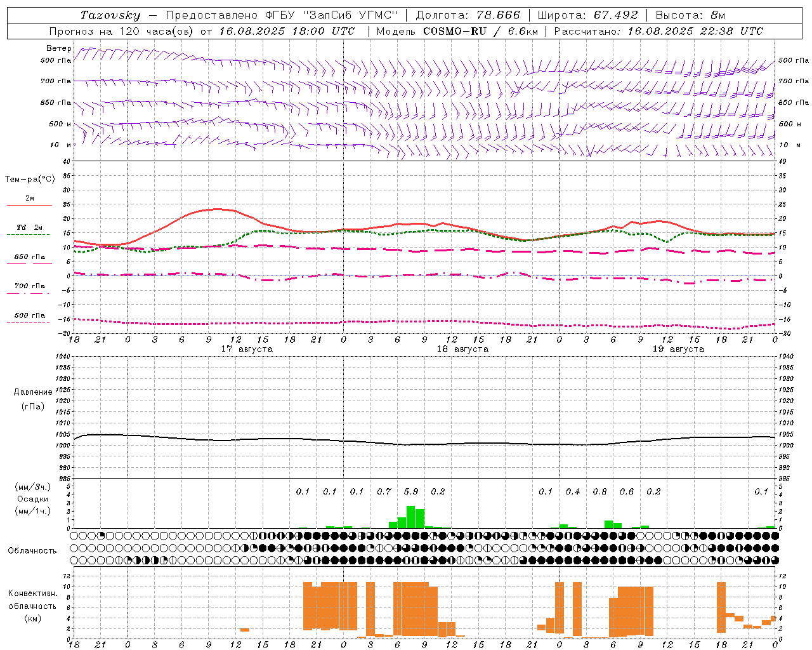Click the "(мм/1ч.)" precipitation unit label
This screenshot has width=812, height=650.
pyautogui.click(x=33, y=511)
